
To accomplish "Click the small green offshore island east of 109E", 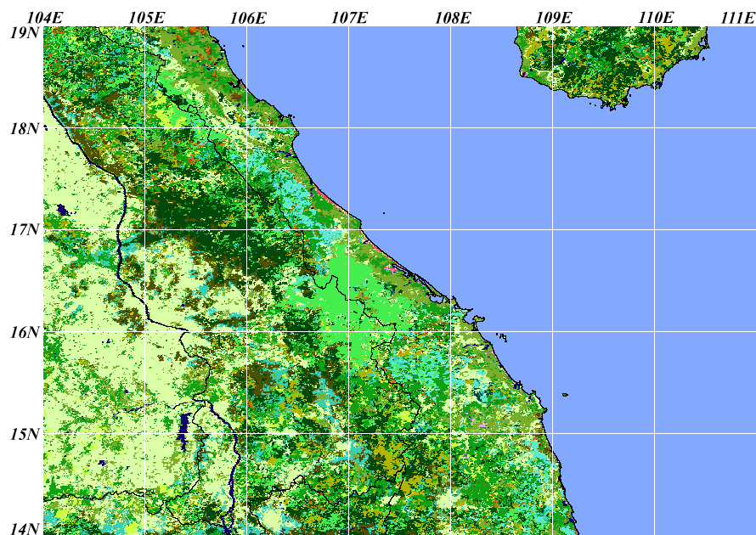I will (565, 395).
